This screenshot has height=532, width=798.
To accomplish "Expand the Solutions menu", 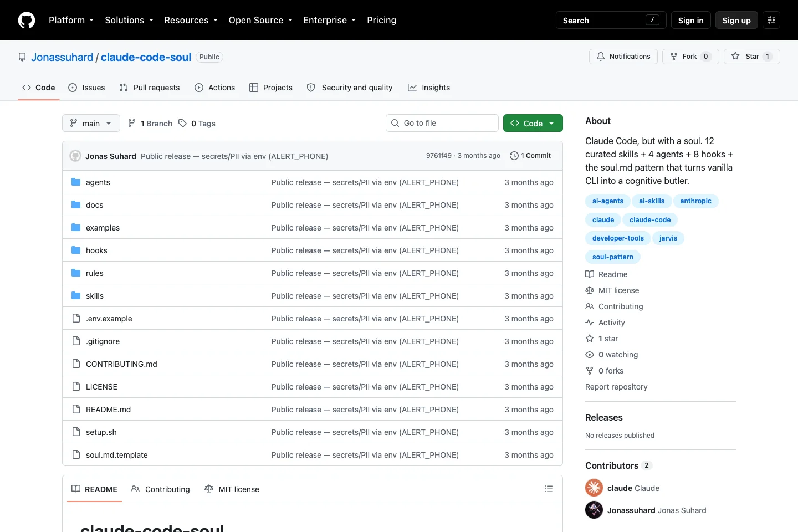I will pyautogui.click(x=129, y=20).
